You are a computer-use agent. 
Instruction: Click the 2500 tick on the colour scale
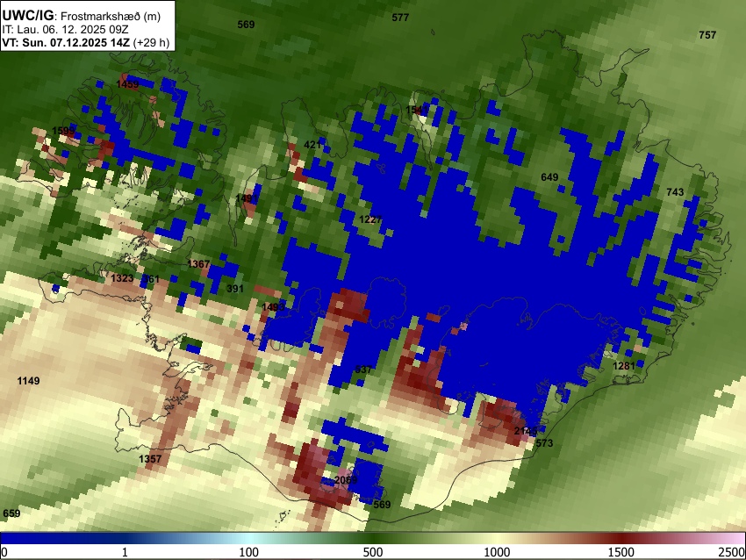732,552
